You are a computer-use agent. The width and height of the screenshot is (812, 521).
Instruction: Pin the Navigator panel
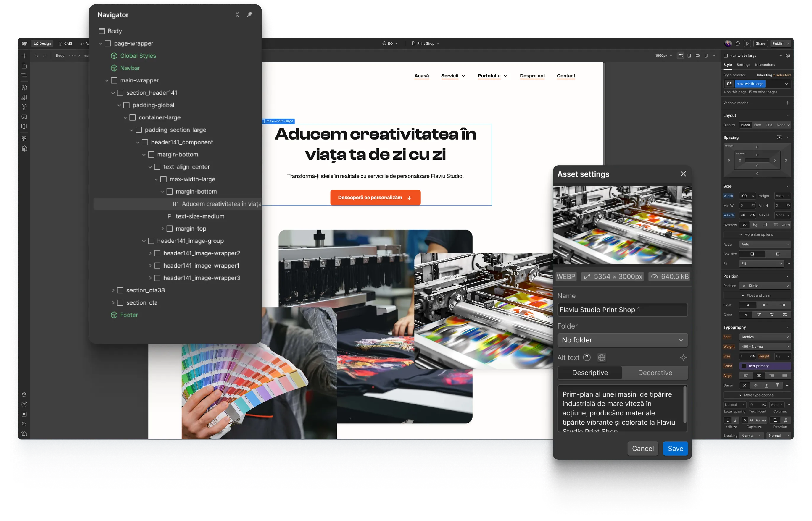250,14
